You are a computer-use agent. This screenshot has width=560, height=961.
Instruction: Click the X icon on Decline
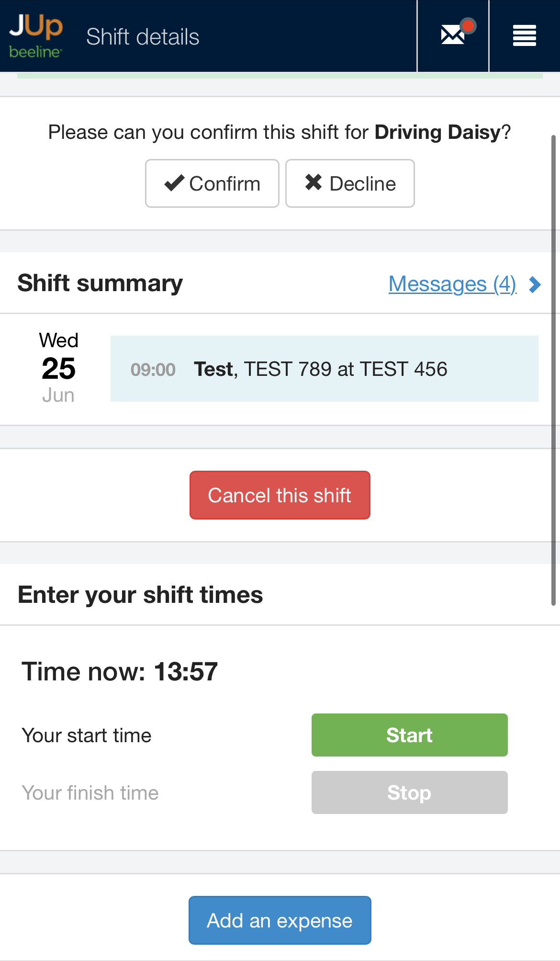coord(314,182)
